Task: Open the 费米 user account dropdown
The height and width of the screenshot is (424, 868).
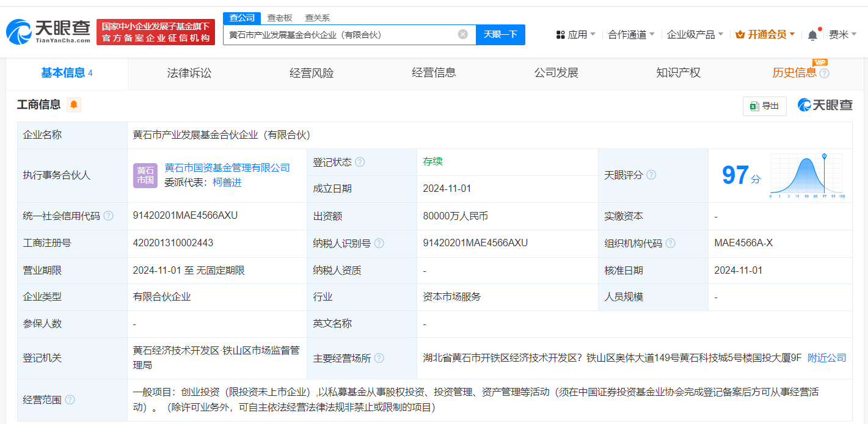Action: click(842, 34)
